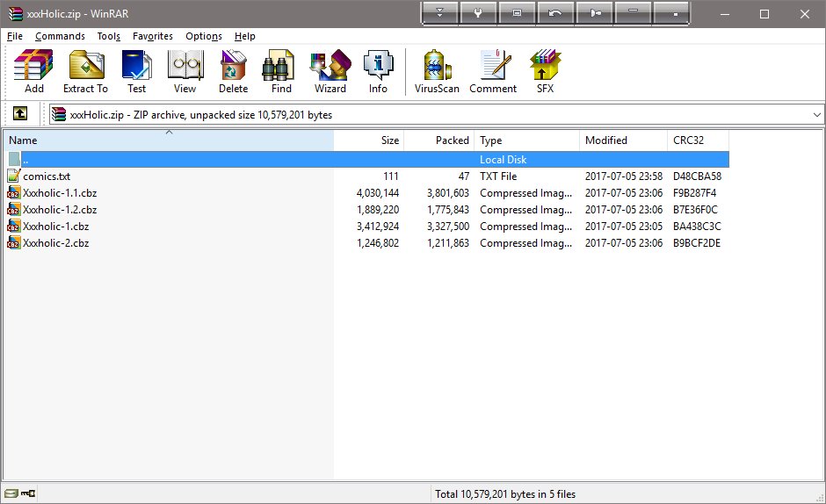Go up one level with arrow icon
The width and height of the screenshot is (826, 504).
coord(20,113)
